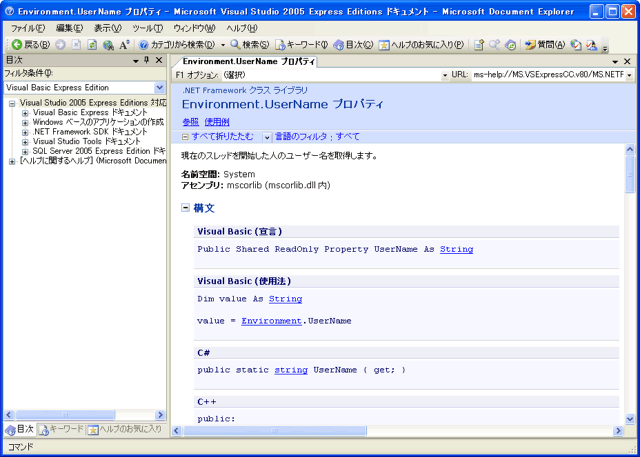The image size is (640, 457).
Task: Open the document tab list dropdown arrow
Action: pyautogui.click(x=616, y=62)
